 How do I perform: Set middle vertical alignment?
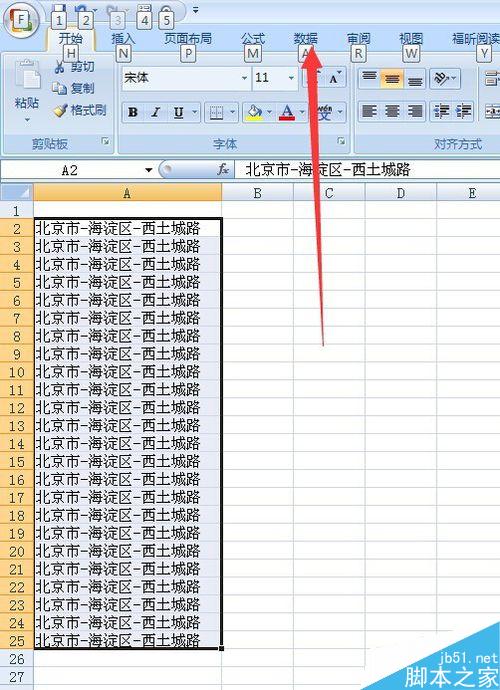(392, 79)
